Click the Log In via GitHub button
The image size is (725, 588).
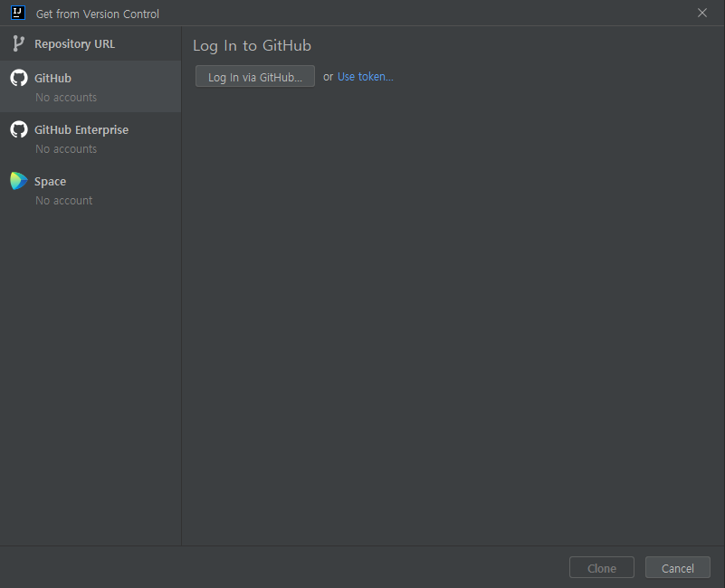pyautogui.click(x=255, y=76)
